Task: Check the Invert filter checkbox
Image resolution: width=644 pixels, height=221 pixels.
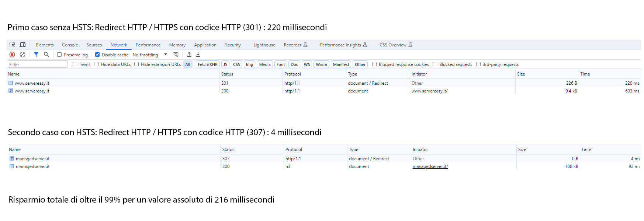Action: tap(75, 64)
